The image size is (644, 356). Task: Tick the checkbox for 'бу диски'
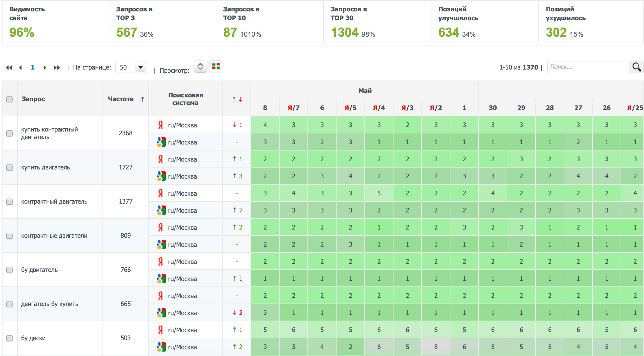[9, 338]
